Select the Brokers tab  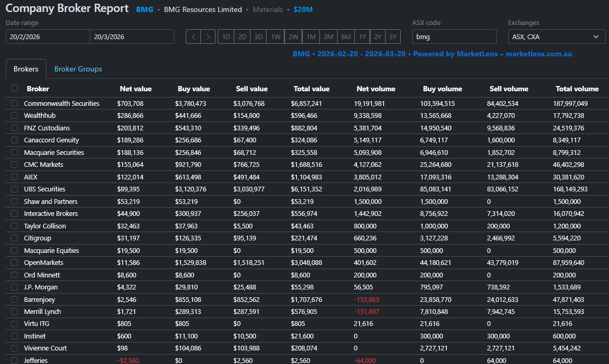[x=26, y=69]
